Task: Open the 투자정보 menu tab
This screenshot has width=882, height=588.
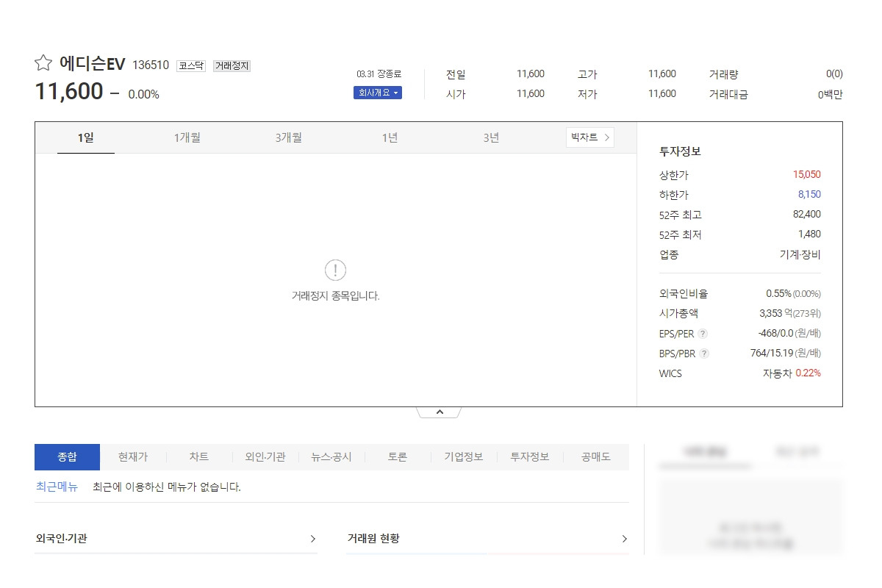Action: click(x=530, y=456)
